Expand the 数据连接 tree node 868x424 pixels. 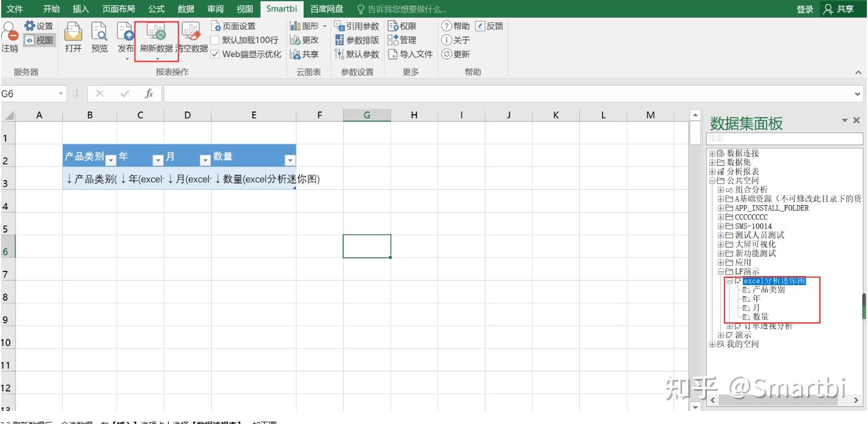point(712,153)
